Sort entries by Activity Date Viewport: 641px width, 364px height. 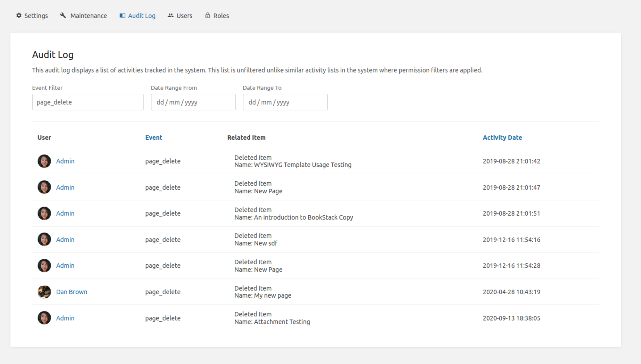click(x=502, y=137)
